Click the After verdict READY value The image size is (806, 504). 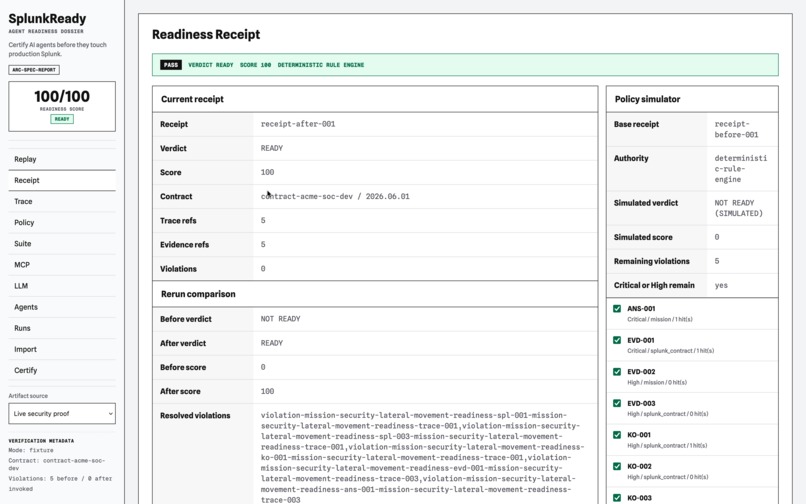coord(271,343)
